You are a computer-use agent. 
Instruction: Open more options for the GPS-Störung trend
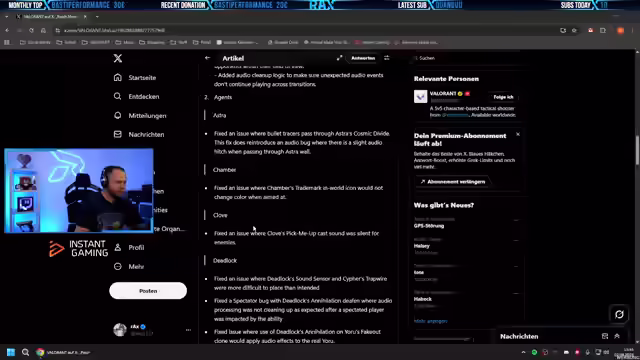[x=516, y=220]
